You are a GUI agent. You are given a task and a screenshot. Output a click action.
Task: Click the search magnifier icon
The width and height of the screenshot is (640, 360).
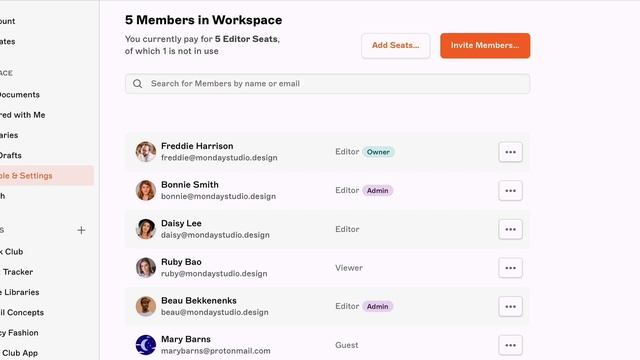[138, 84]
